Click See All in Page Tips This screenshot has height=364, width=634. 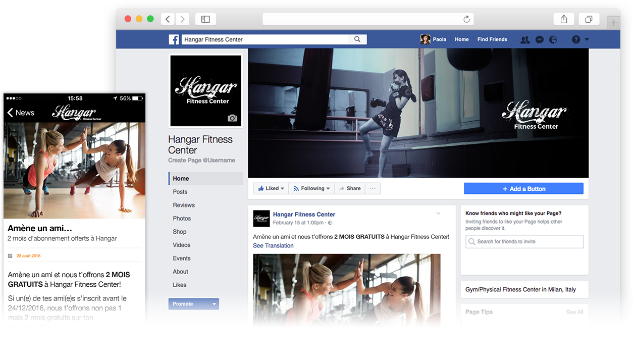pos(574,313)
